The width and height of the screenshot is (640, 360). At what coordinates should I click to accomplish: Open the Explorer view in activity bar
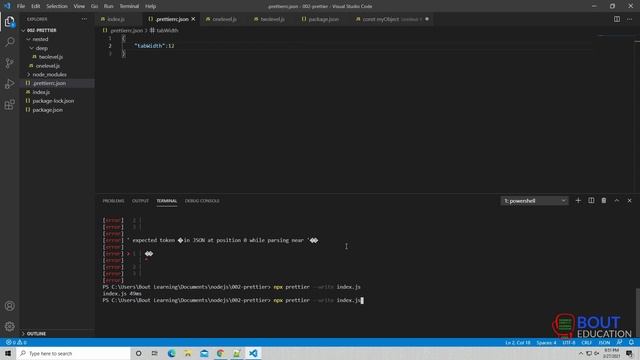point(9,22)
